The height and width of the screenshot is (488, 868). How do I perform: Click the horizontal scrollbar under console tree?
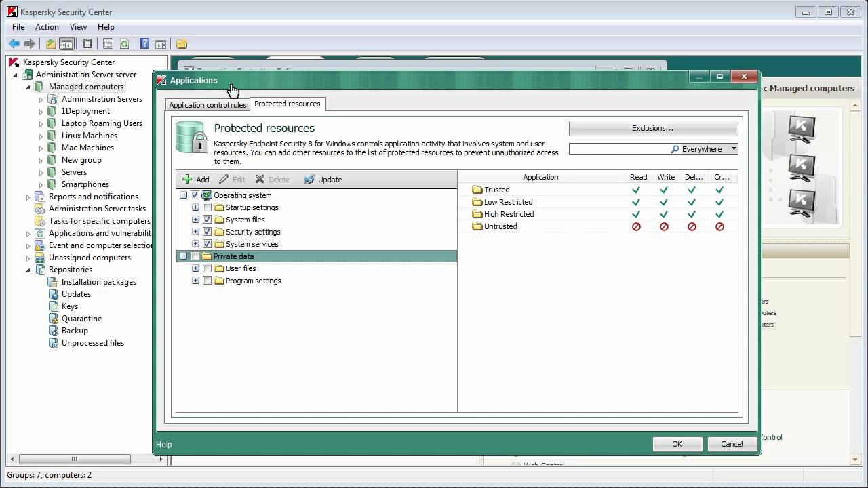pos(83,459)
